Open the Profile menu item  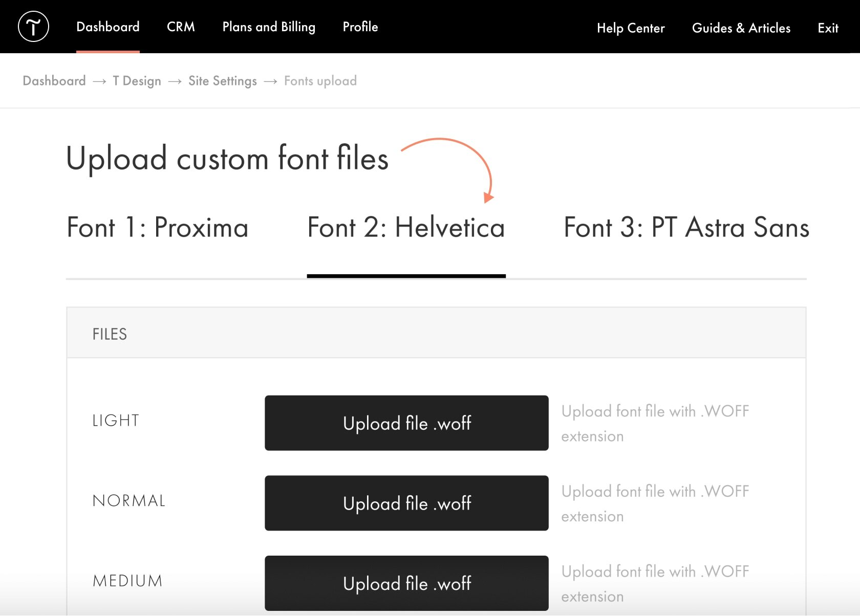(360, 27)
